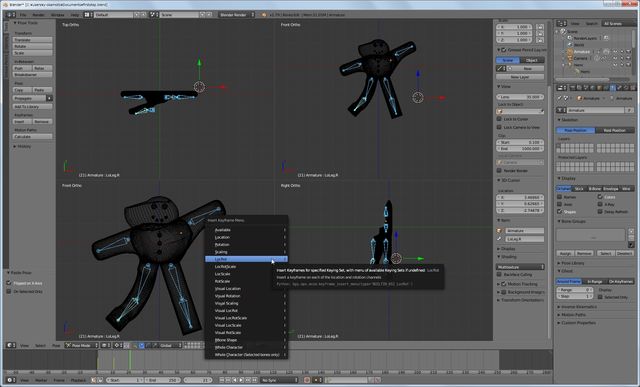640x387 pixels.
Task: Switch grease pencil to Object
Action: coord(532,60)
